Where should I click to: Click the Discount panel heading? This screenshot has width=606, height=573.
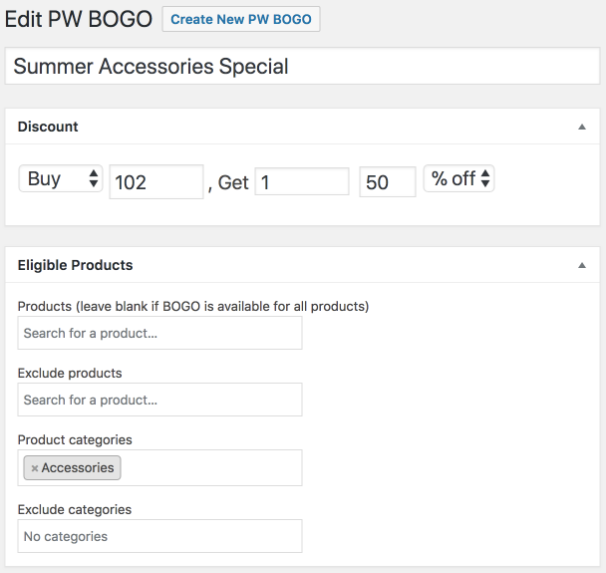(48, 127)
